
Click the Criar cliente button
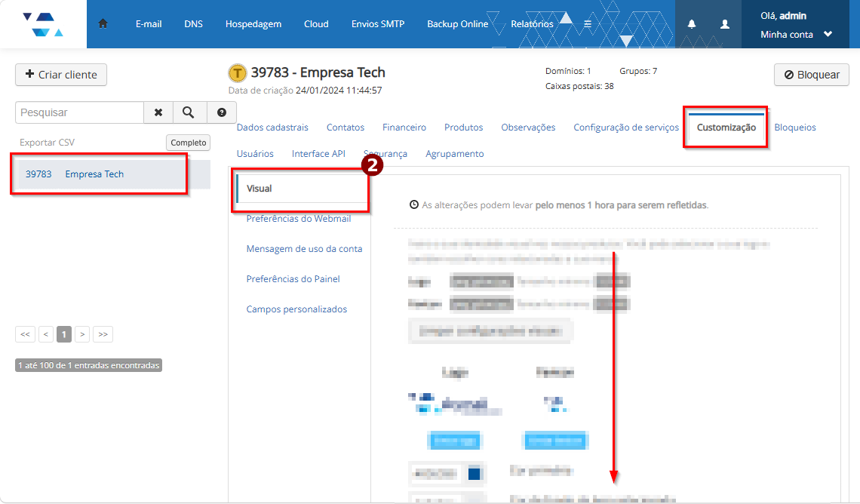(x=61, y=75)
